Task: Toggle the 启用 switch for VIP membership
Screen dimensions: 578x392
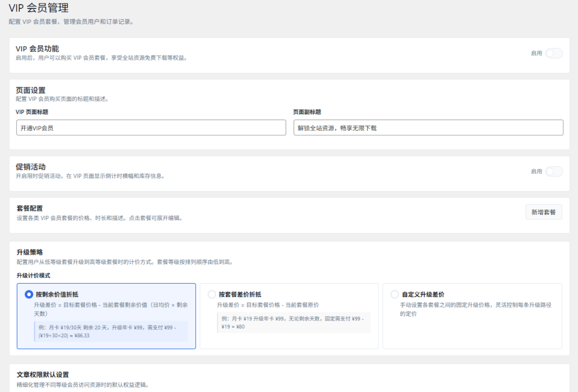Action: pos(554,53)
